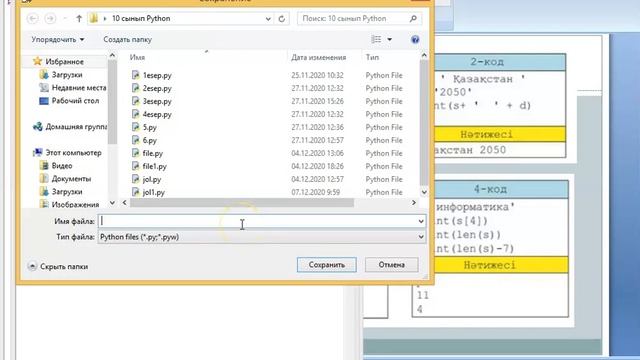Click date 07.12.2020 9:59
The height and width of the screenshot is (360, 640).
click(x=316, y=192)
